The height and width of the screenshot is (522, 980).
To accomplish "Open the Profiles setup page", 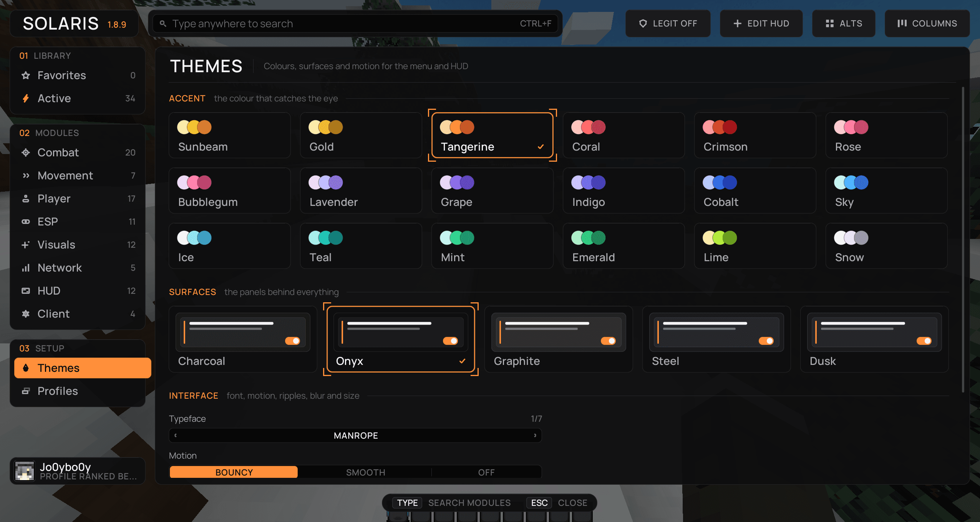I will pos(78,391).
